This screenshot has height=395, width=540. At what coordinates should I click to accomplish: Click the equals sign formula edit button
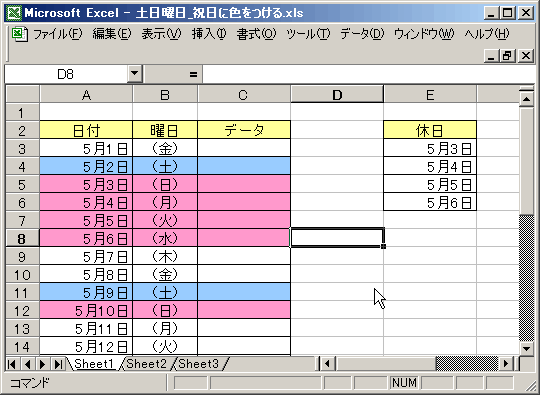(193, 74)
